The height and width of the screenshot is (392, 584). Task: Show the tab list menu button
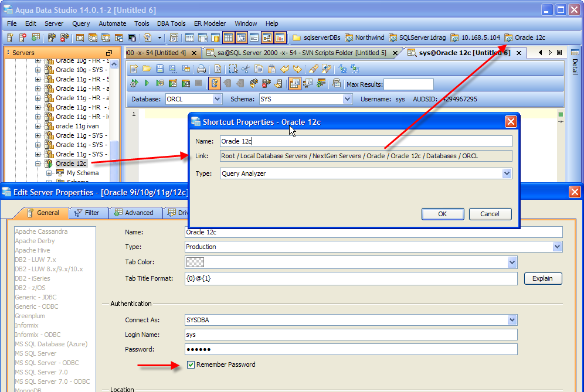click(x=559, y=53)
